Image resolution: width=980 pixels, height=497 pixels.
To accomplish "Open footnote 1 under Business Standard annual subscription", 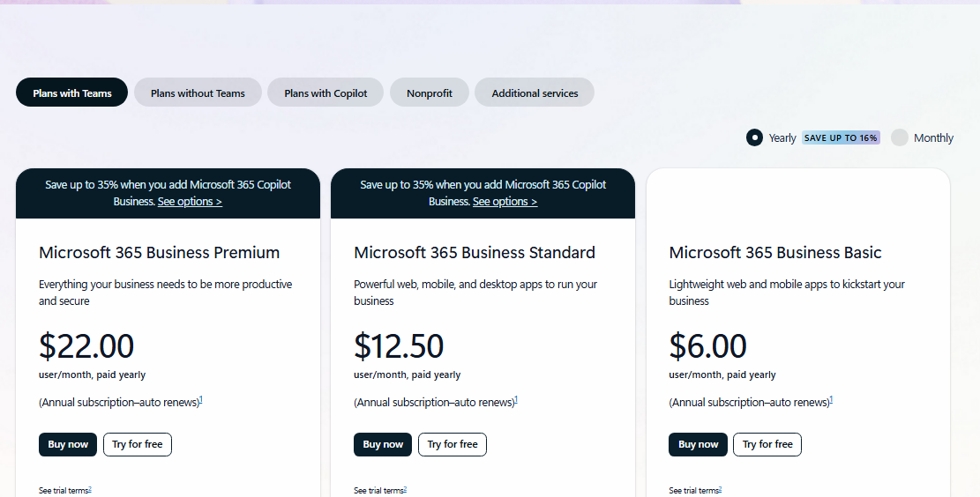I will 516,399.
